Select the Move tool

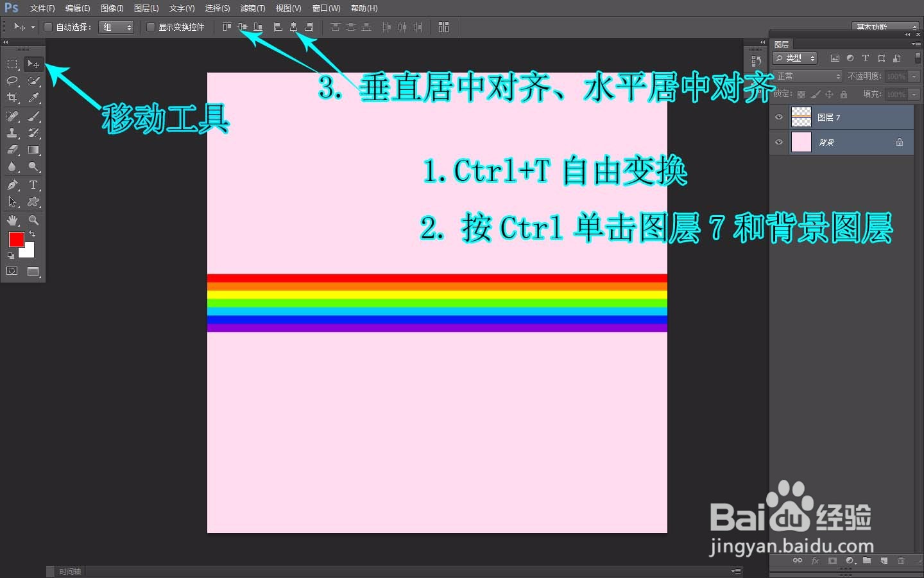click(33, 64)
